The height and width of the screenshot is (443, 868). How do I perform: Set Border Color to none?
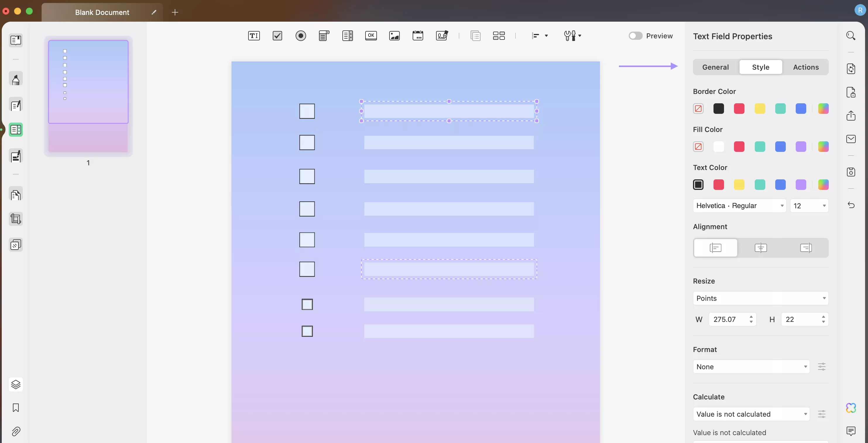coord(698,109)
